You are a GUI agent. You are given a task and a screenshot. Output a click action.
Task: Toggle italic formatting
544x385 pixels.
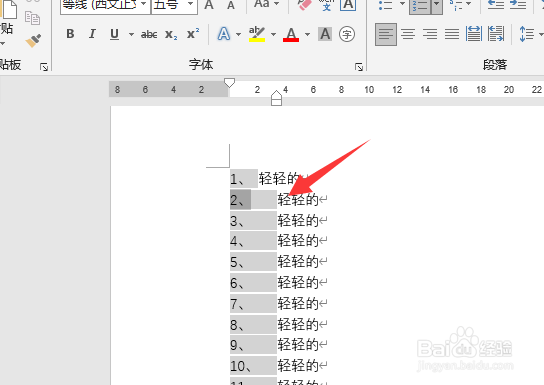pos(92,34)
